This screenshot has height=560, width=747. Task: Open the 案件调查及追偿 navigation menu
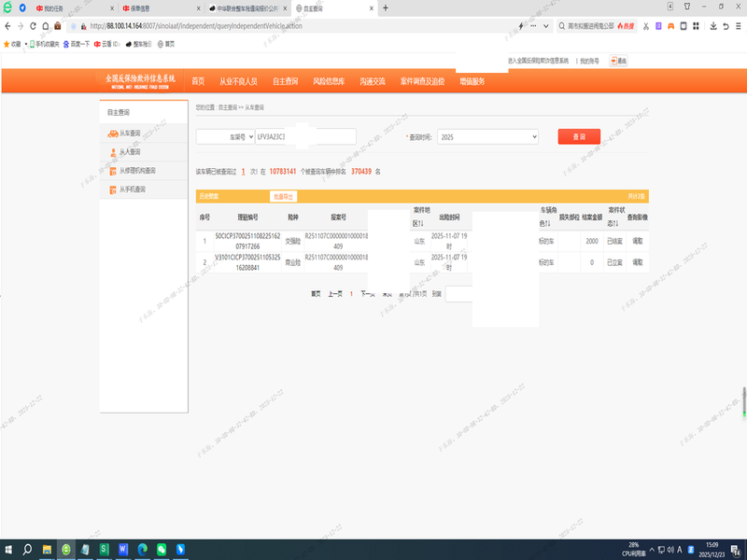click(425, 81)
